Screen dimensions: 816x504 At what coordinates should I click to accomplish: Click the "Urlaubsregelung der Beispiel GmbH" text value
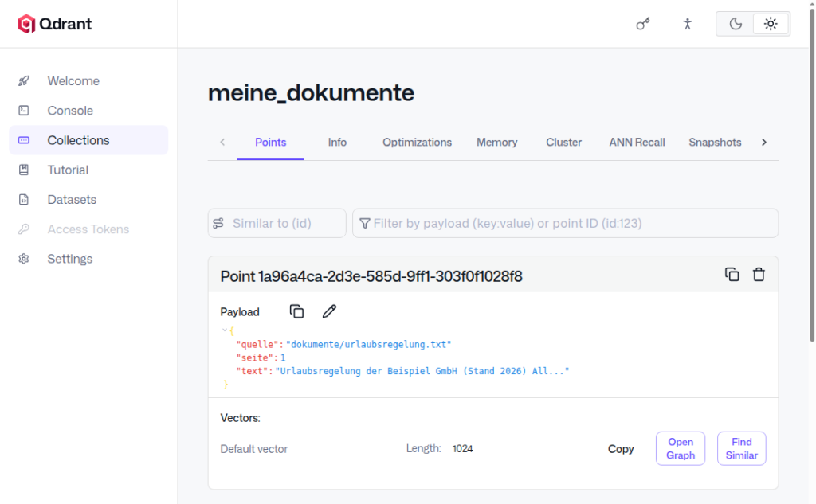point(422,371)
